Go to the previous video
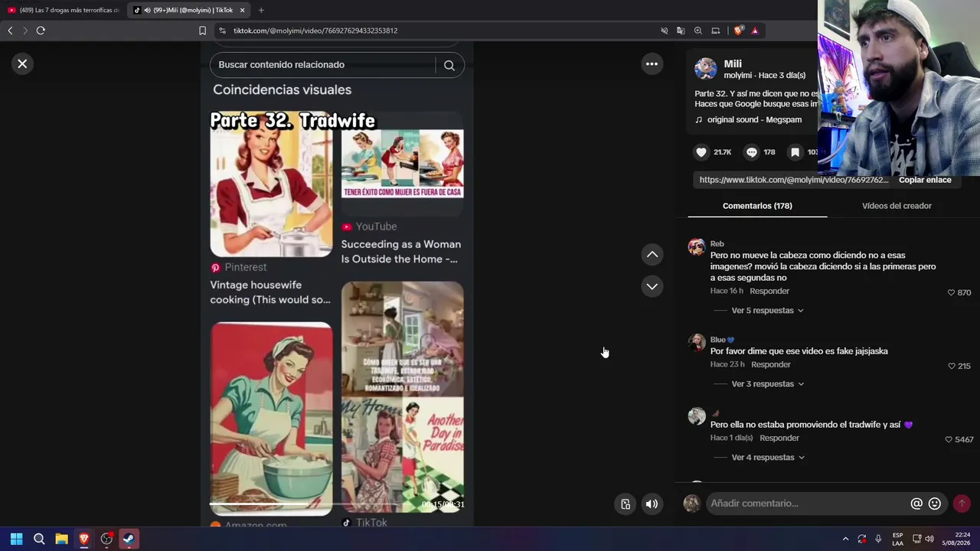This screenshot has height=551, width=980. click(x=652, y=254)
